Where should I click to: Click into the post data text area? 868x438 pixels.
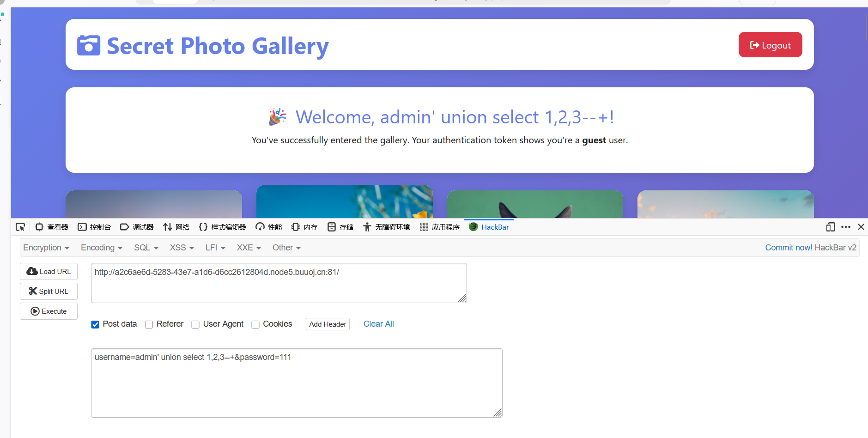296,383
